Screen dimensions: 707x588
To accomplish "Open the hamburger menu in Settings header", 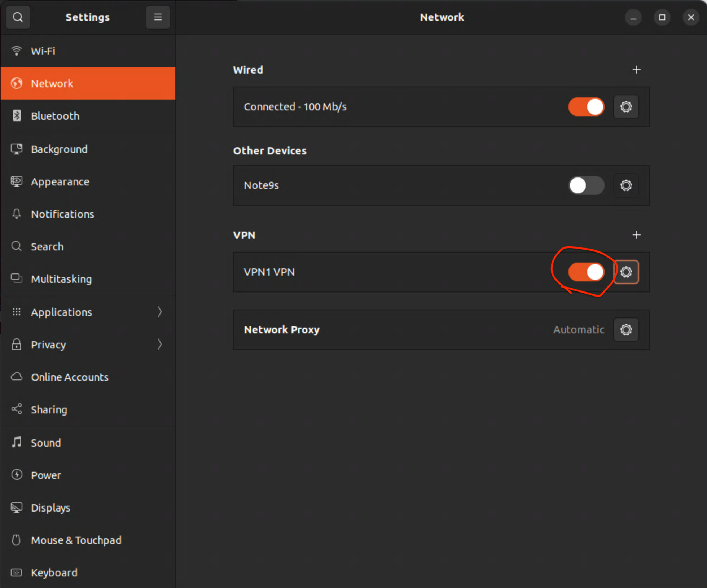I will [158, 17].
